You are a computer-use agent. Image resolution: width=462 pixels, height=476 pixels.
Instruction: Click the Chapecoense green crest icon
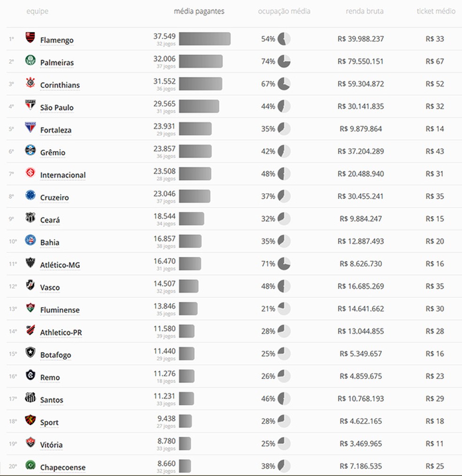click(x=30, y=465)
